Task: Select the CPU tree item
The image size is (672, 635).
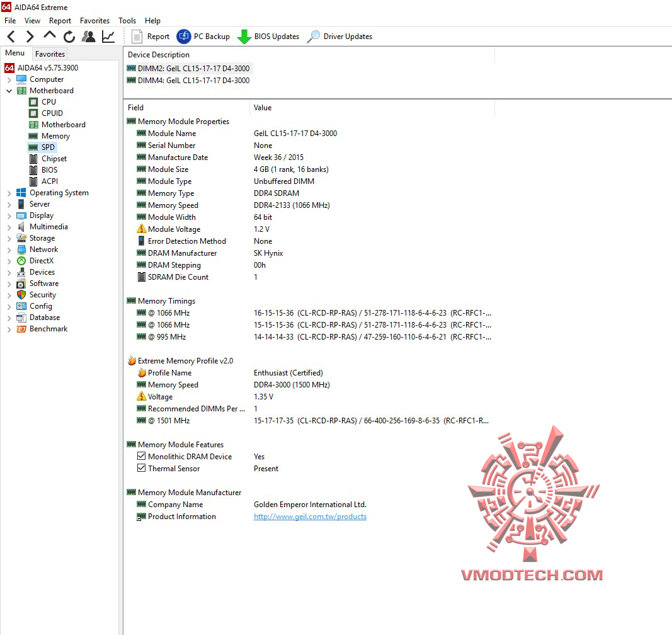Action: pyautogui.click(x=48, y=101)
